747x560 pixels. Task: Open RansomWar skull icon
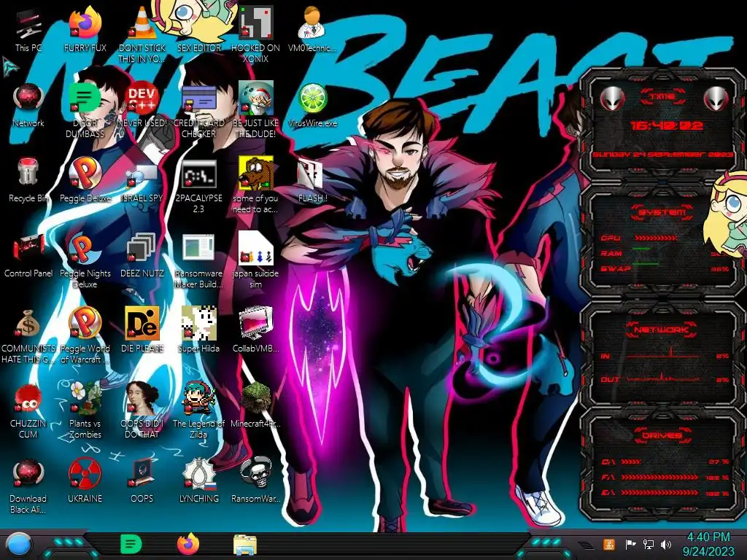(x=256, y=481)
